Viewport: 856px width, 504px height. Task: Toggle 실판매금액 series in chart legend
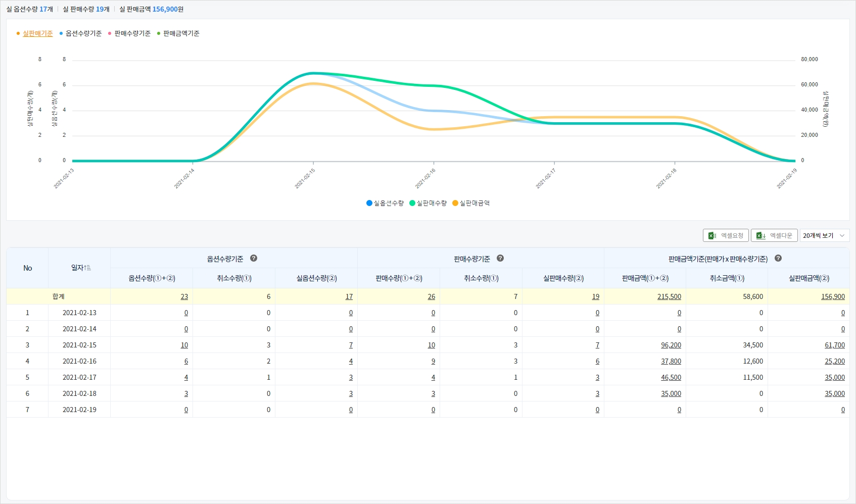(471, 203)
